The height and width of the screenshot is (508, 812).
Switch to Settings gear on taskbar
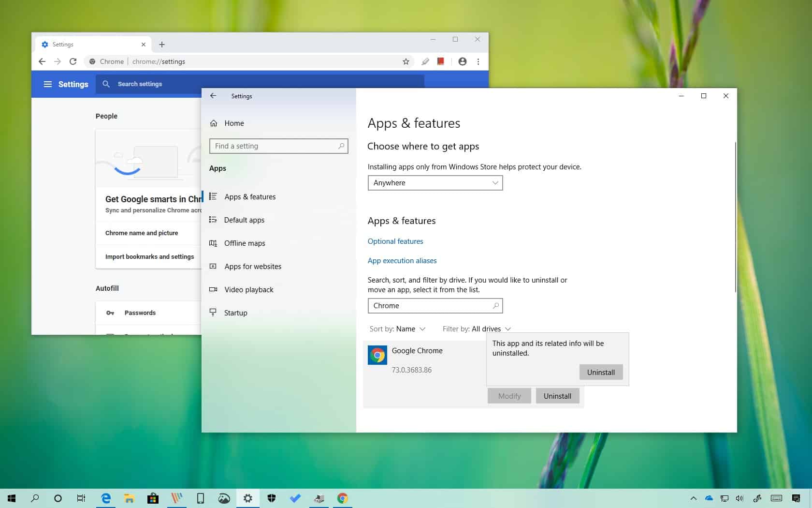tap(248, 498)
